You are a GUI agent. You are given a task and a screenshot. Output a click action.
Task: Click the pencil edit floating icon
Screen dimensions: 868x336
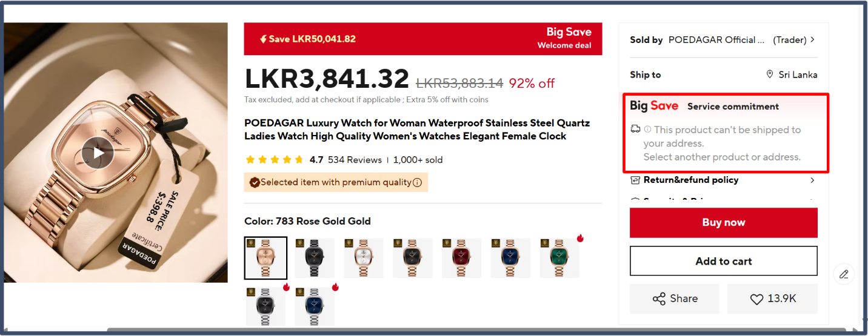pos(844,274)
